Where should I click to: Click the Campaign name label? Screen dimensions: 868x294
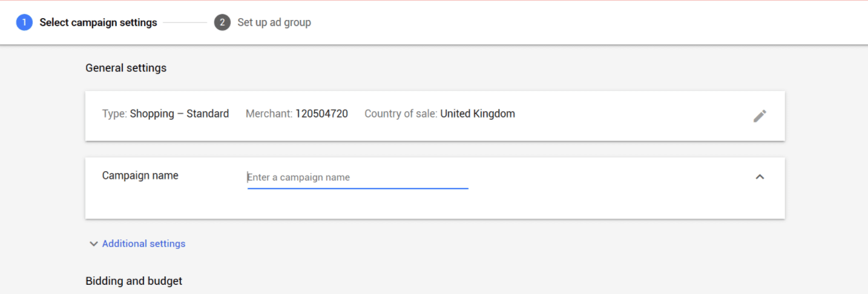point(140,176)
